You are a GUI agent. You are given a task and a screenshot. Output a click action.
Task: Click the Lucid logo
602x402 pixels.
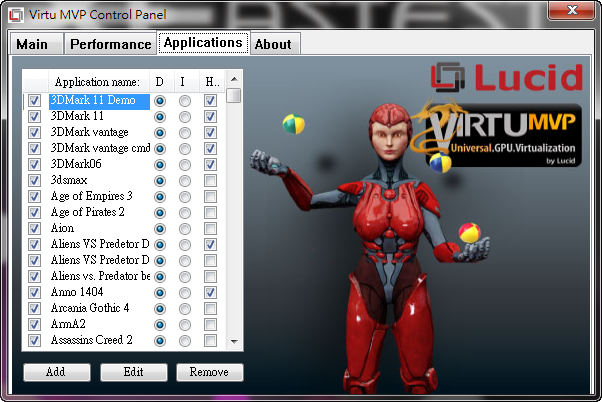click(x=506, y=78)
